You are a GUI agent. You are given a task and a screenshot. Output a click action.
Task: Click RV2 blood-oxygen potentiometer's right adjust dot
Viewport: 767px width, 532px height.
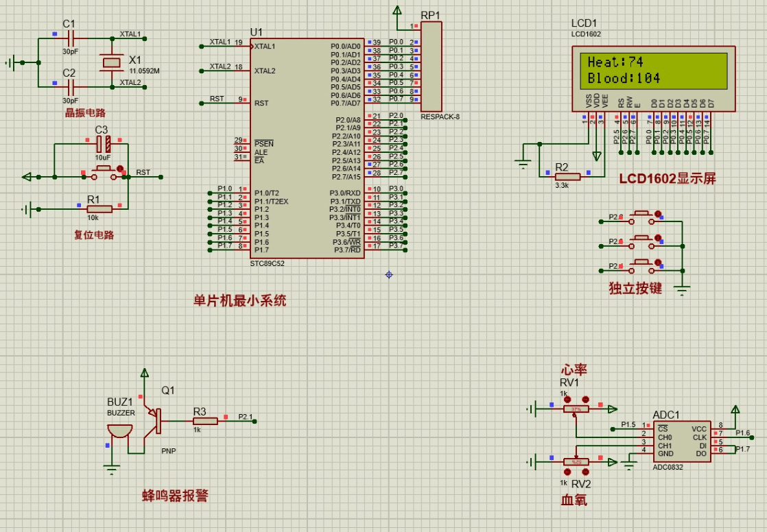point(586,472)
